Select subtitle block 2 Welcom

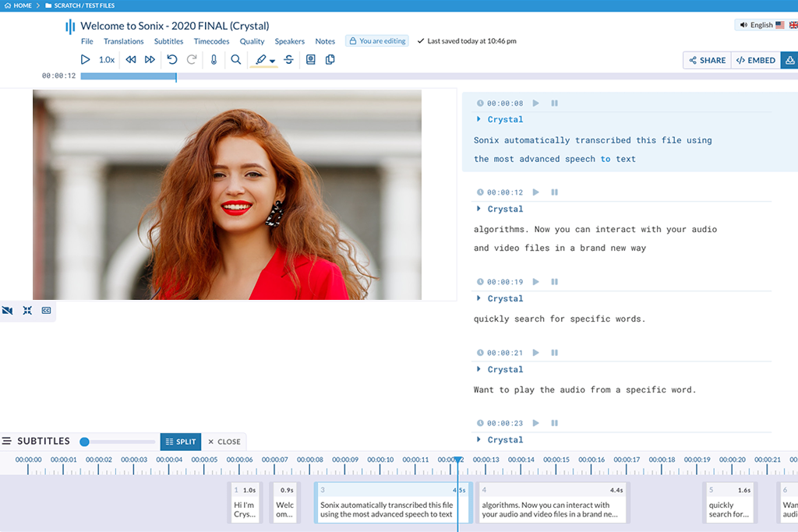coord(285,503)
